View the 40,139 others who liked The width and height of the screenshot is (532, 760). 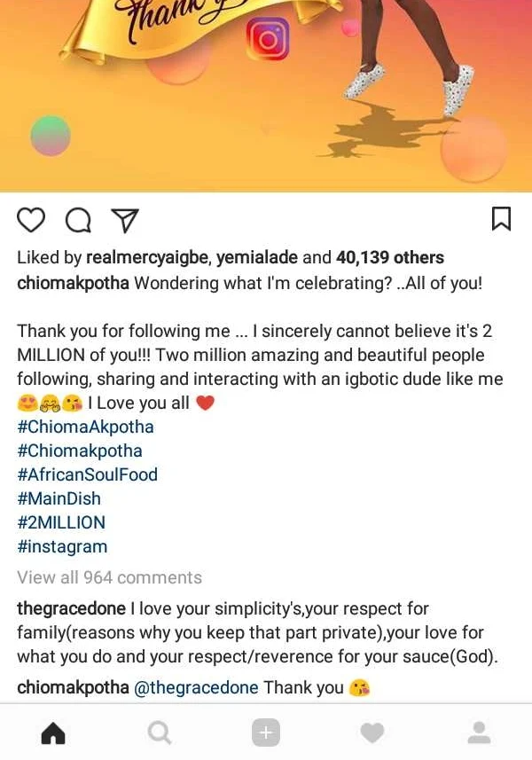point(390,258)
